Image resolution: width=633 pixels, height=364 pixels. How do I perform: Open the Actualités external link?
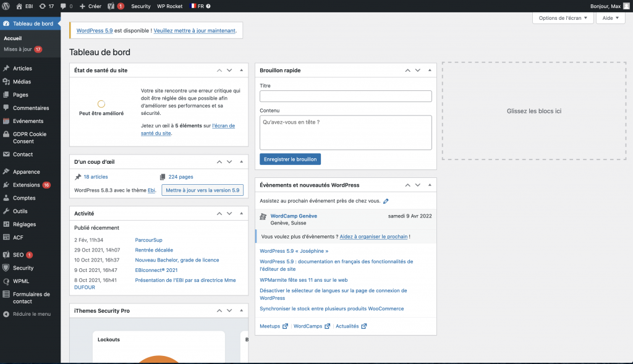click(x=351, y=326)
